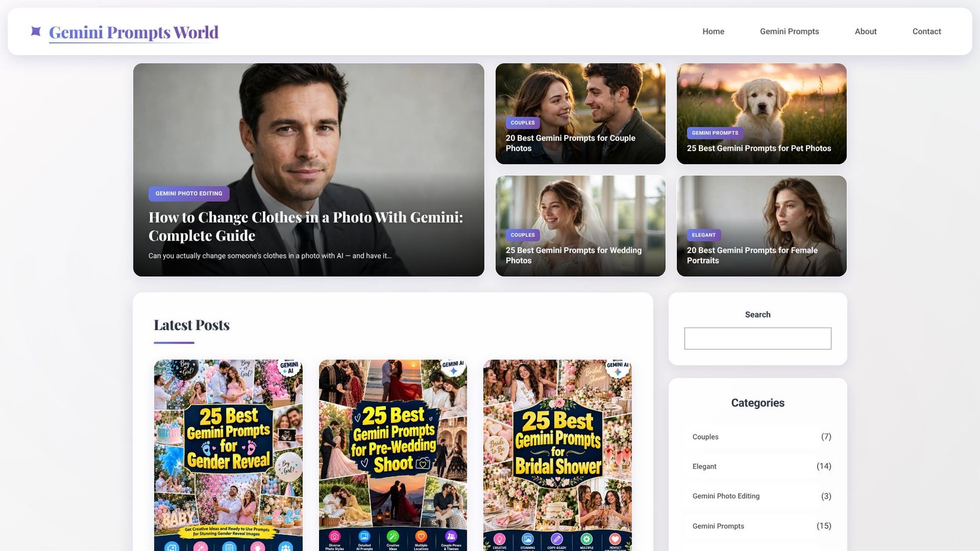Click the ELEGANT badge on the Female Portraits card
This screenshot has width=980, height=551.
[704, 235]
